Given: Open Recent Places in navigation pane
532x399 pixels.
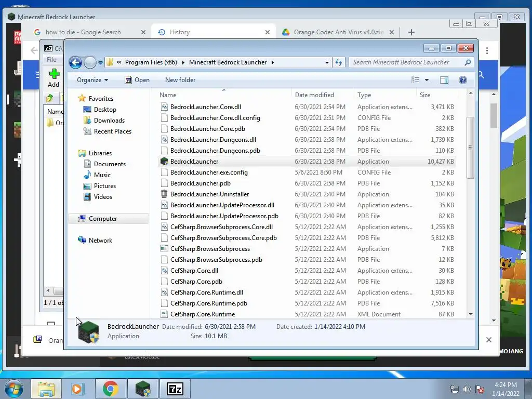Looking at the screenshot, I should click(113, 131).
